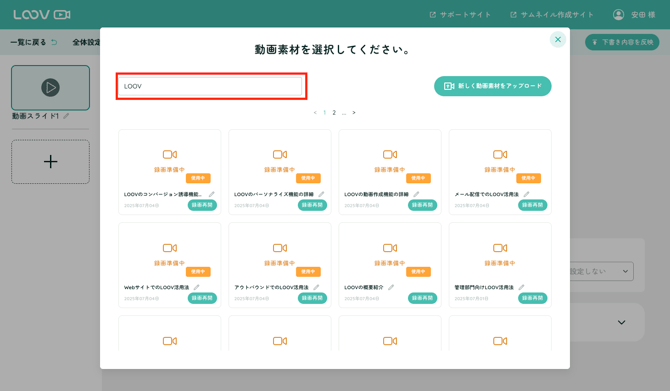Image resolution: width=670 pixels, height=391 pixels.
Task: Edit name of LOOVの概要紹介 video
Action: tap(391, 287)
